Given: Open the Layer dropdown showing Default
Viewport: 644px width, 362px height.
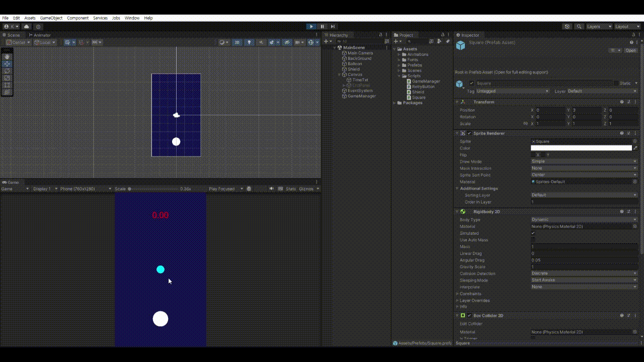Looking at the screenshot, I should click(602, 91).
